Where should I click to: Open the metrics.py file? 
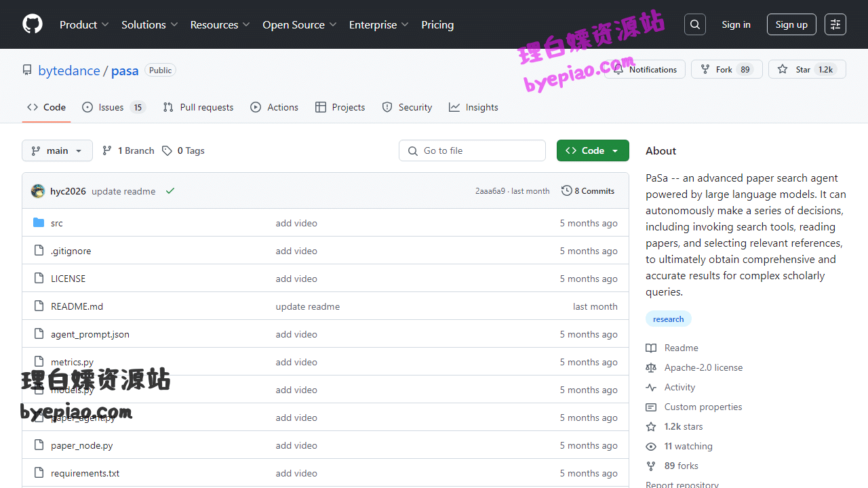(x=72, y=362)
